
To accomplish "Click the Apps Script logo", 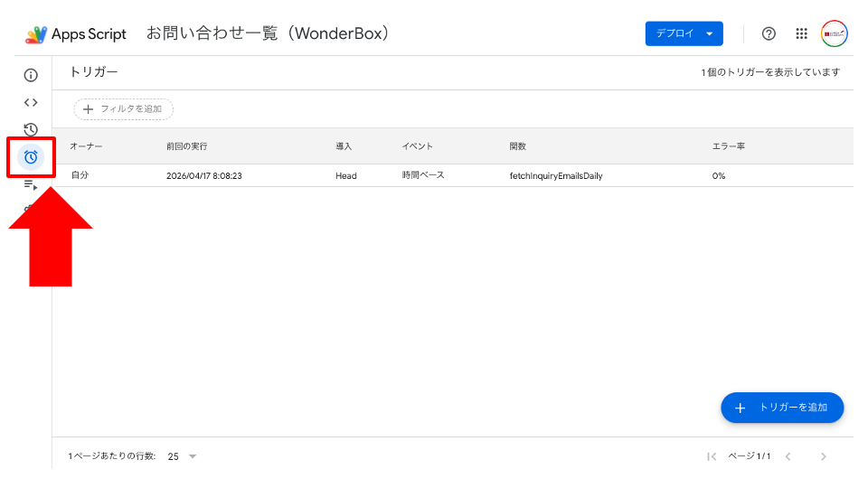I will point(36,34).
